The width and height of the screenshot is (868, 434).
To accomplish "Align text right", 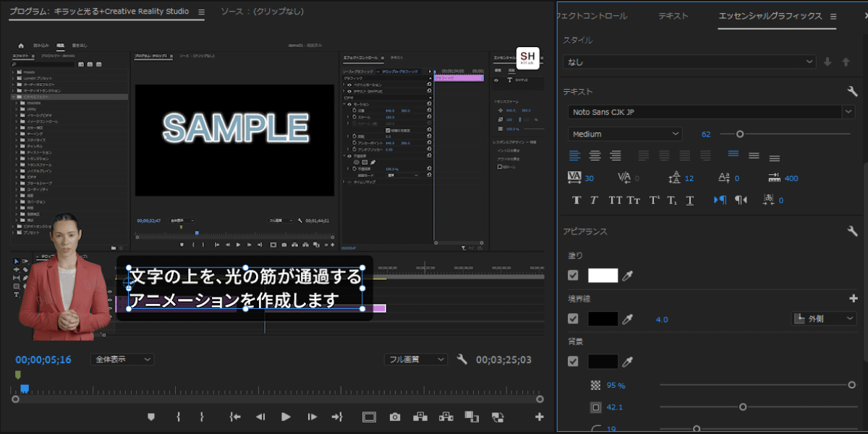I will point(616,156).
